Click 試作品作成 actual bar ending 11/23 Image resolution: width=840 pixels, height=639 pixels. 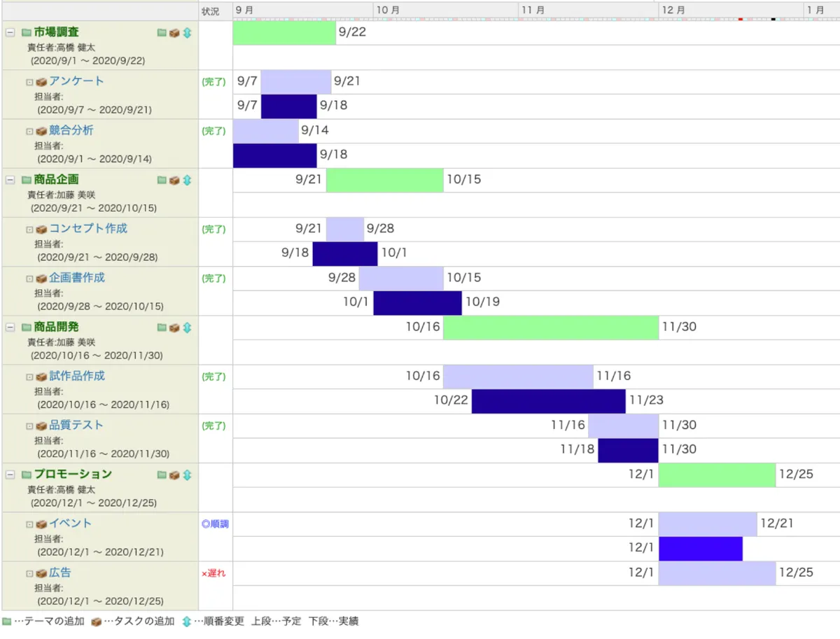pyautogui.click(x=548, y=401)
